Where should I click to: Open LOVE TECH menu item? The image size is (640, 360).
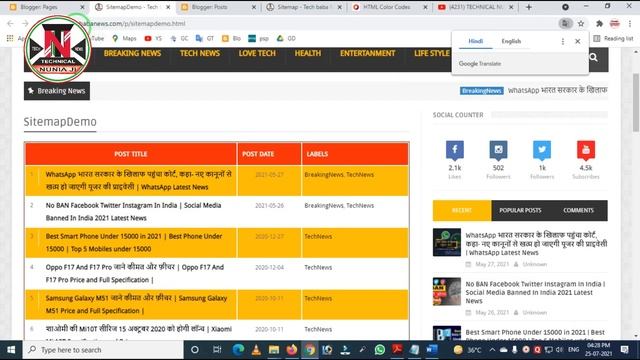pyautogui.click(x=257, y=53)
